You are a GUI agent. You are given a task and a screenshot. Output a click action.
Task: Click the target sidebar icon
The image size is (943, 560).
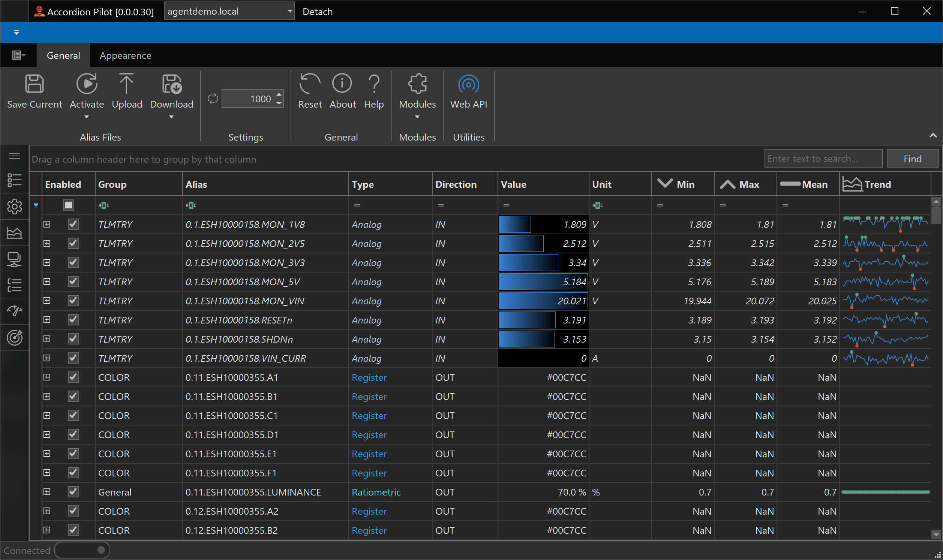click(14, 338)
